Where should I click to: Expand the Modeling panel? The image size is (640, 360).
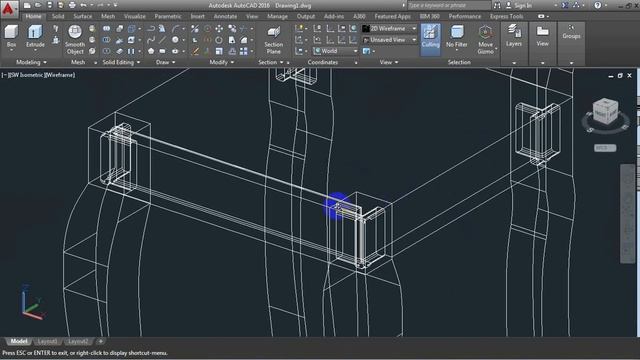(31, 62)
